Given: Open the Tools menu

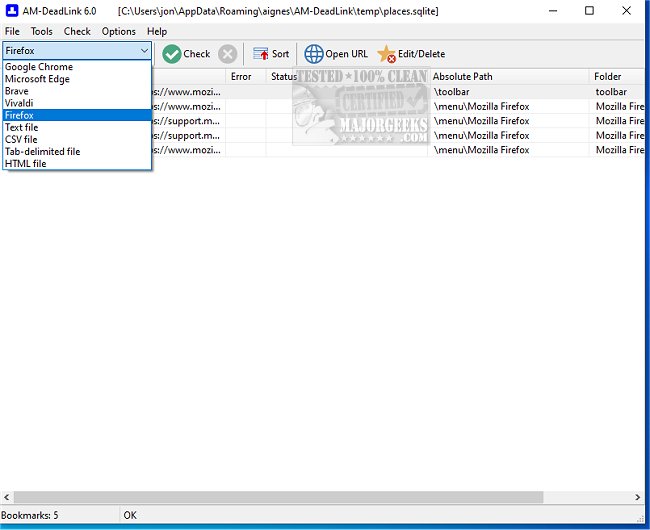Looking at the screenshot, I should [41, 31].
